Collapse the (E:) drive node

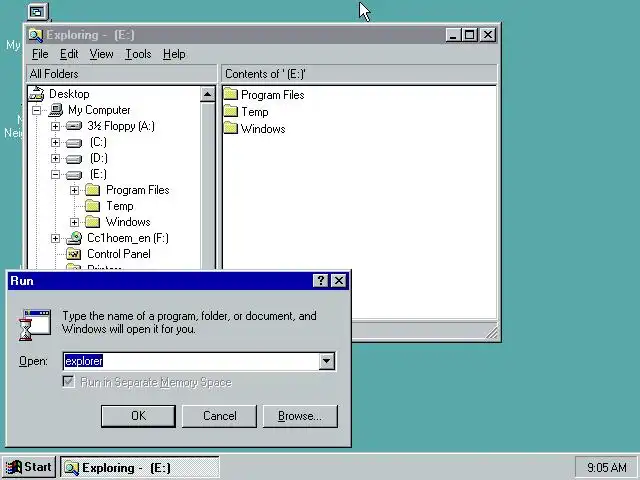55,175
